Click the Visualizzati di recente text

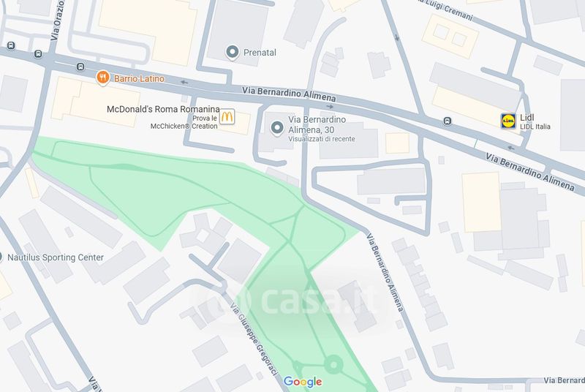pyautogui.click(x=322, y=139)
